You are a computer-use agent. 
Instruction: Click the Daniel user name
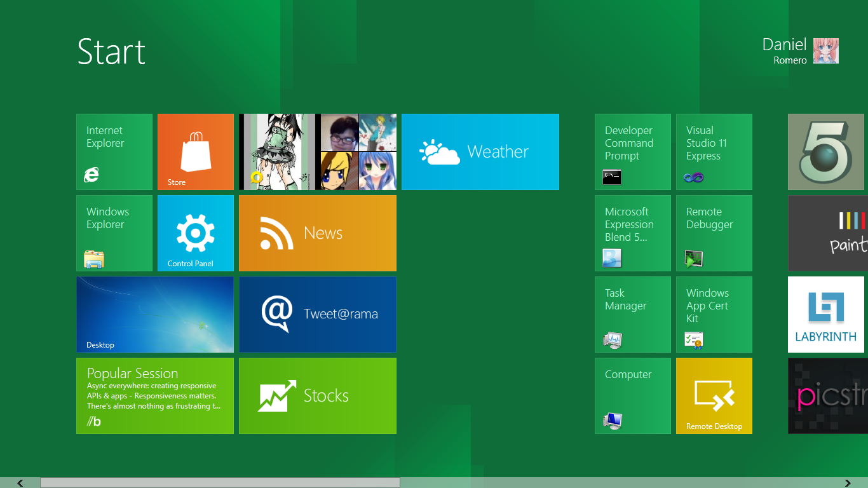click(785, 44)
